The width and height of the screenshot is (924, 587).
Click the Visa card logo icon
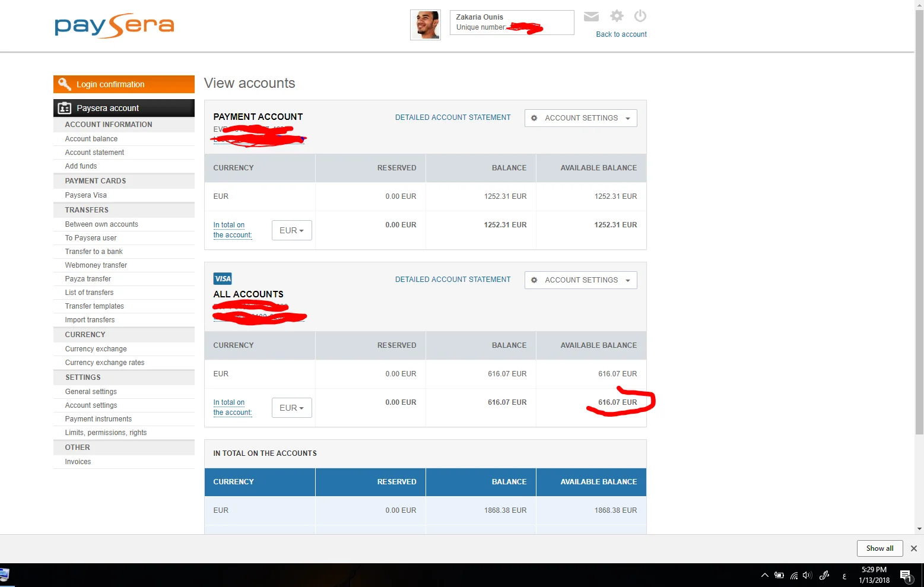pyautogui.click(x=223, y=279)
